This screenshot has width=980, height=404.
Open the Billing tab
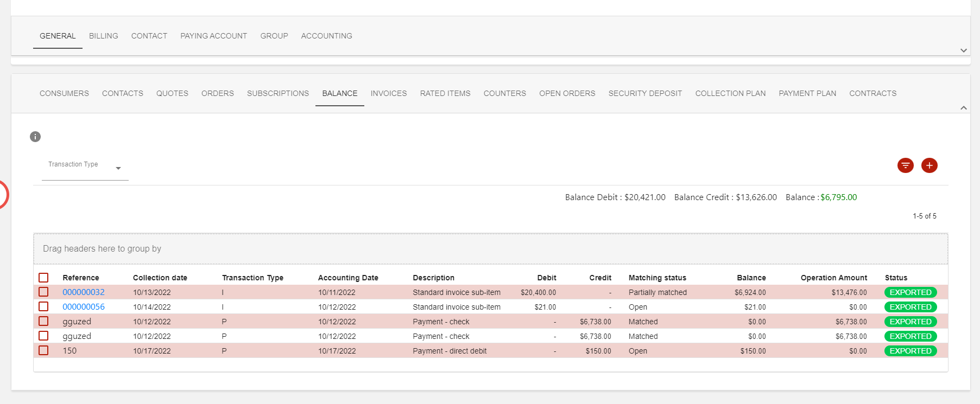tap(103, 36)
